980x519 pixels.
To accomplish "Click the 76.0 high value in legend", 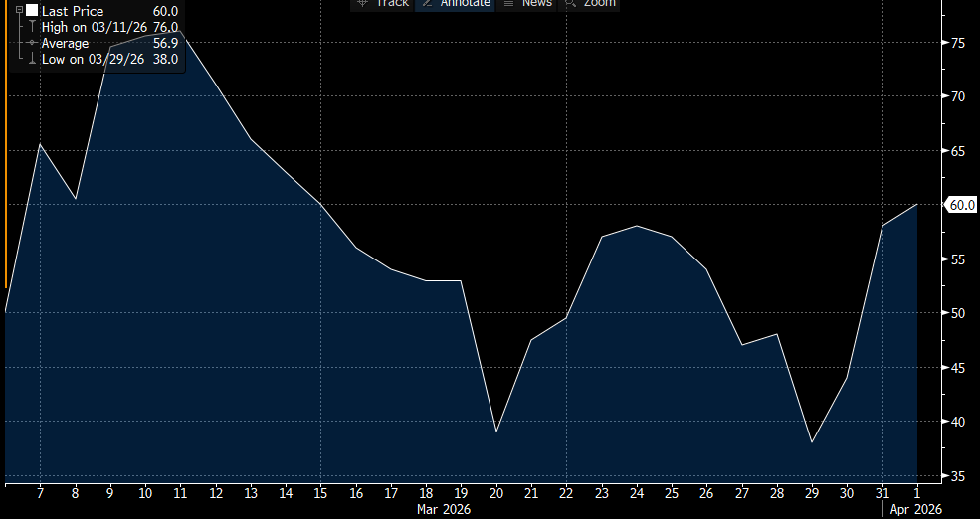I will point(165,27).
